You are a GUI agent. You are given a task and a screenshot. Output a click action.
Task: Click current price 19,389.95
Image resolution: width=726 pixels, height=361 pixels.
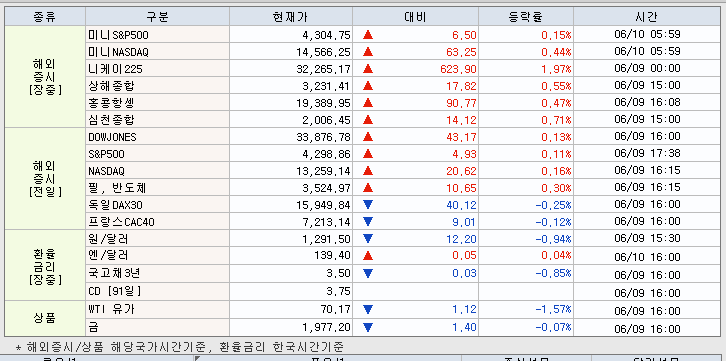pos(323,103)
